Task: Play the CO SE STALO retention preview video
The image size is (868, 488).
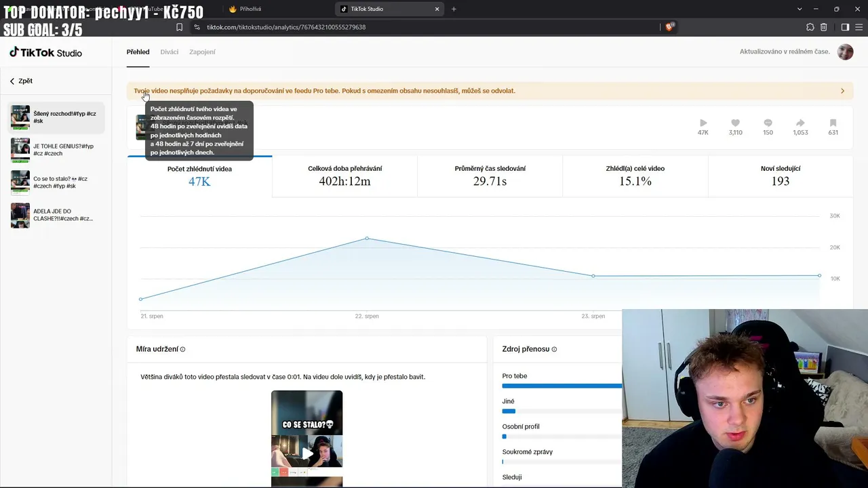Action: (x=307, y=453)
